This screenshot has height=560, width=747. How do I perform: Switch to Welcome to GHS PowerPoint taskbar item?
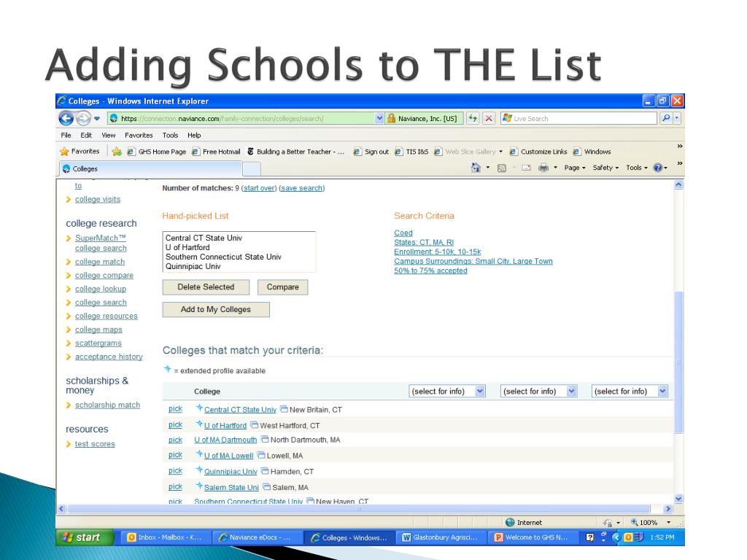pyautogui.click(x=533, y=537)
